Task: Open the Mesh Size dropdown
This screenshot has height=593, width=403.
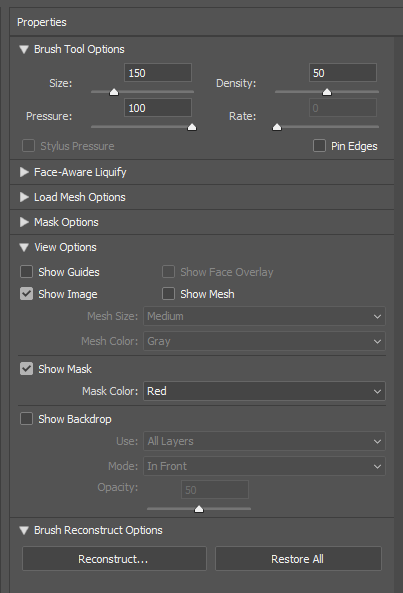Action: 264,316
